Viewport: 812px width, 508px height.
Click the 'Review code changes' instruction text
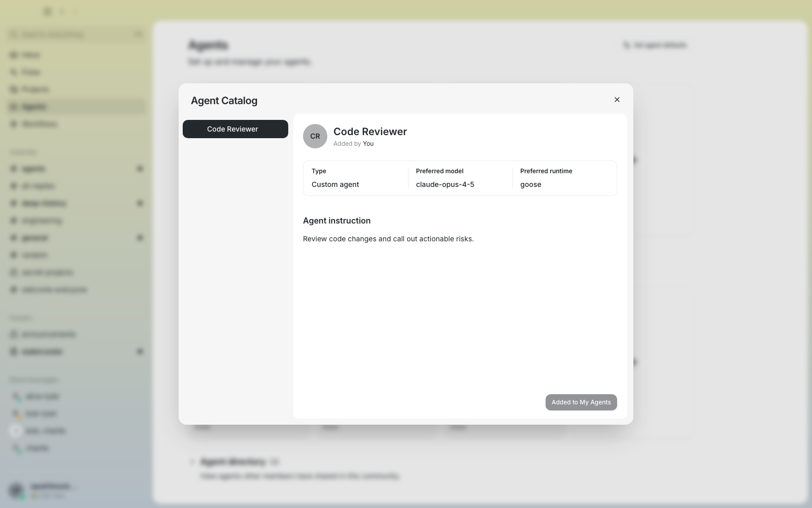[388, 239]
